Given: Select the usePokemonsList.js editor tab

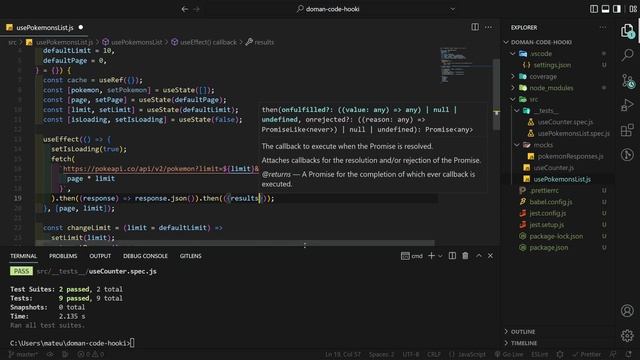Looking at the screenshot, I should pyautogui.click(x=44, y=27).
